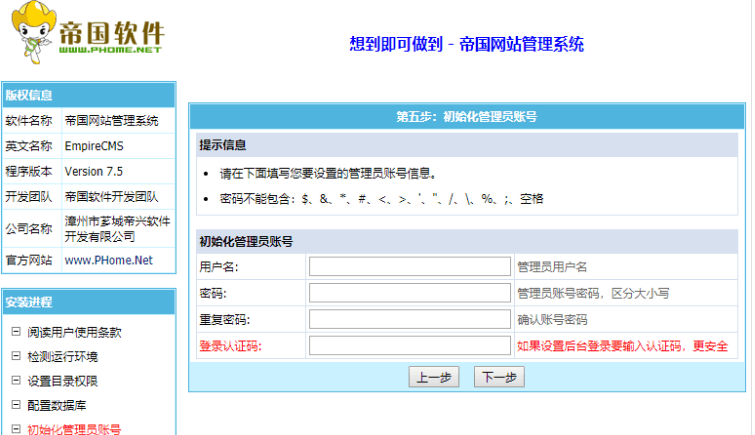
Task: Click the 用户名: field label
Action: pyautogui.click(x=219, y=267)
